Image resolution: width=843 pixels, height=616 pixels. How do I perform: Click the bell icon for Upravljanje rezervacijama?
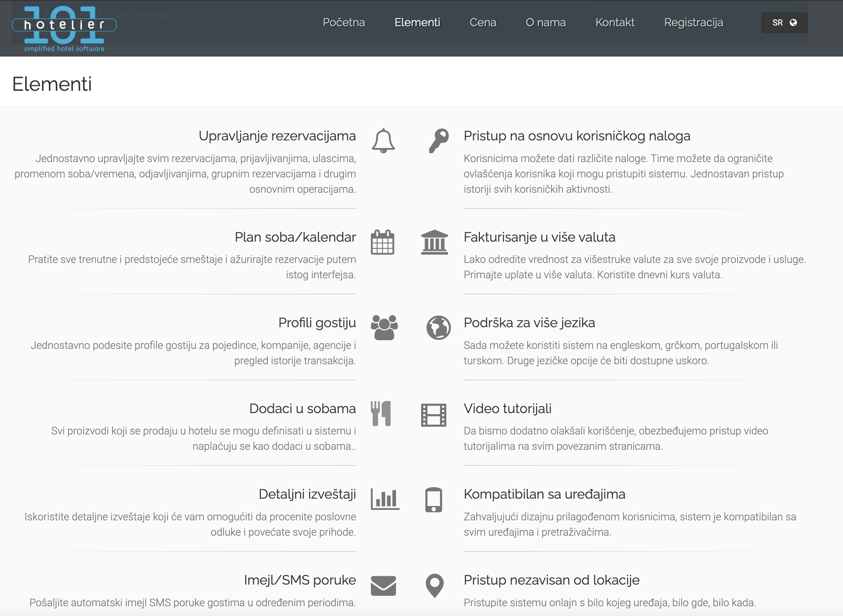[383, 141]
